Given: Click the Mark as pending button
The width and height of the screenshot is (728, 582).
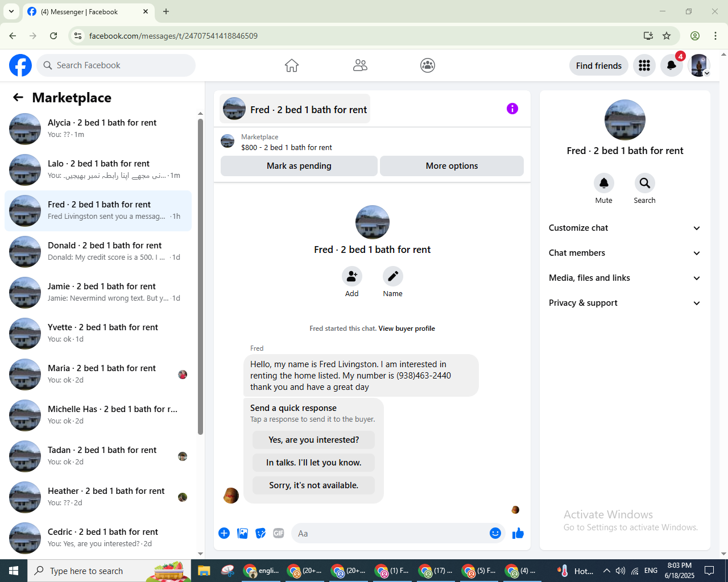Looking at the screenshot, I should 299,166.
